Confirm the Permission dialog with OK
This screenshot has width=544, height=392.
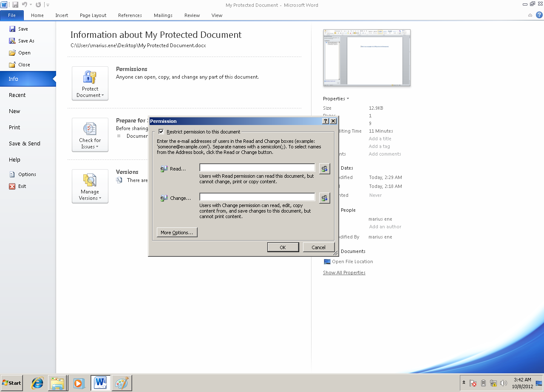pyautogui.click(x=283, y=247)
